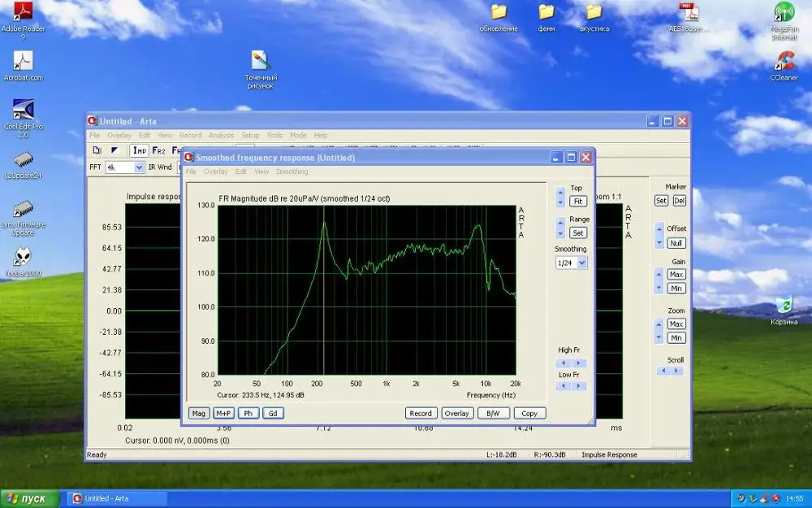Open the Smoothing menu in the response window
The image size is (812, 508).
point(292,172)
